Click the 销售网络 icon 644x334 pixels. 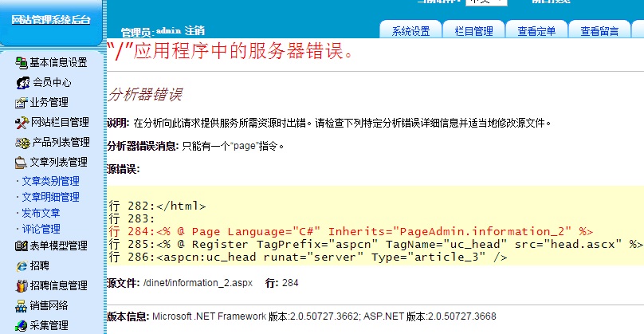point(22,305)
